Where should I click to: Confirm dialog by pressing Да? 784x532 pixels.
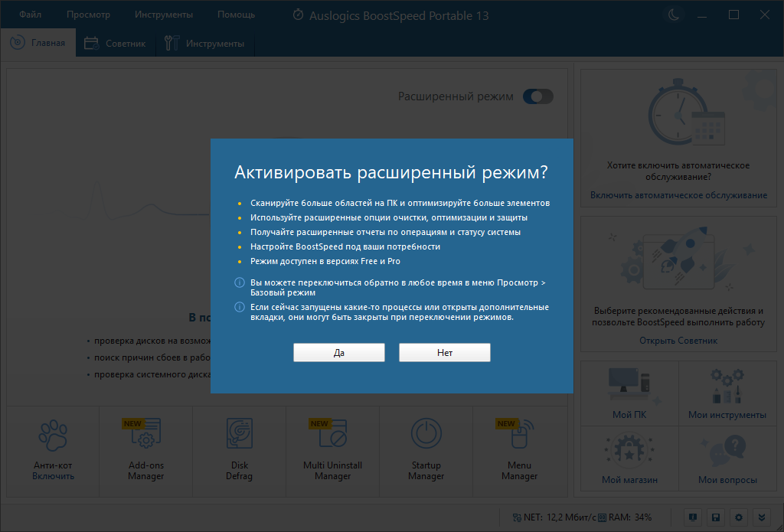[338, 352]
